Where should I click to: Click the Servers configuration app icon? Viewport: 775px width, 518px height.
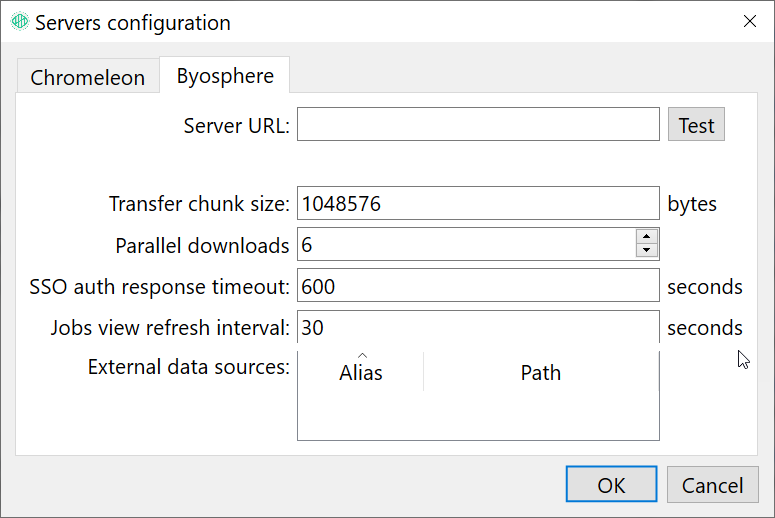click(20, 22)
